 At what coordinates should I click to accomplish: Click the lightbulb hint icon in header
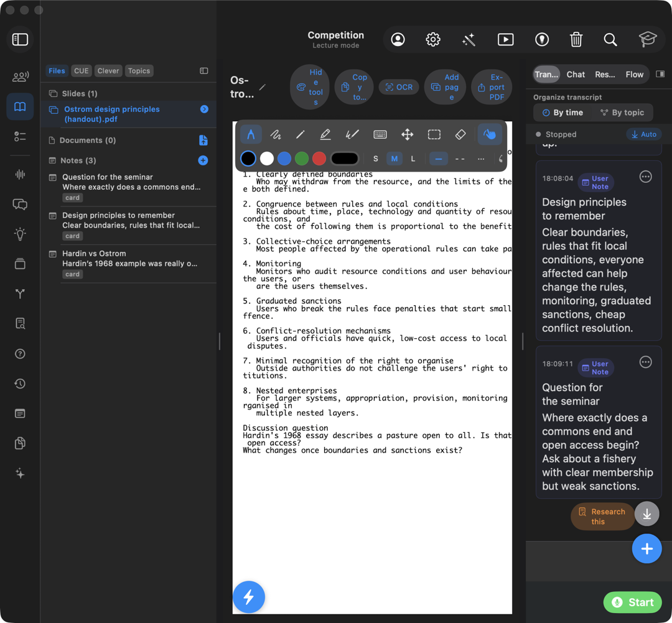tap(542, 39)
